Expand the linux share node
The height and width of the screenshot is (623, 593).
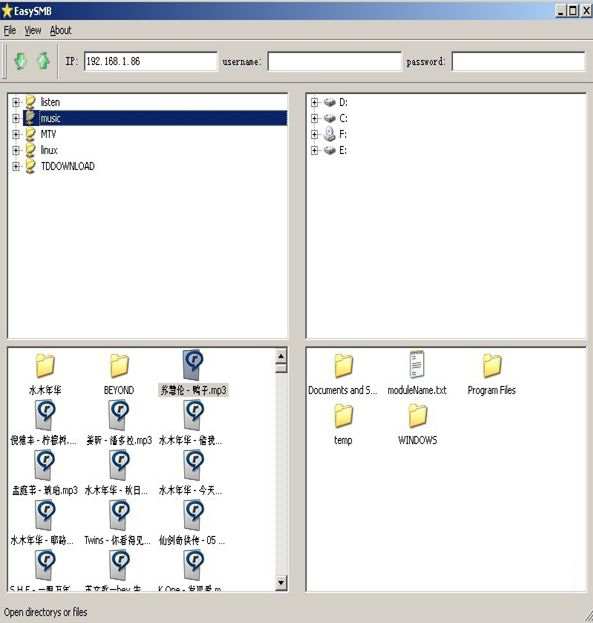pos(16,150)
